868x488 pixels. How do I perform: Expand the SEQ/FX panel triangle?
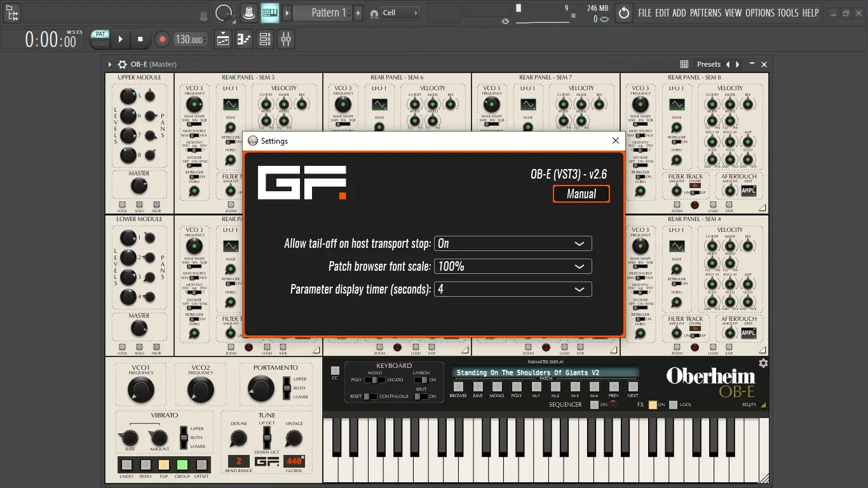pos(763,405)
